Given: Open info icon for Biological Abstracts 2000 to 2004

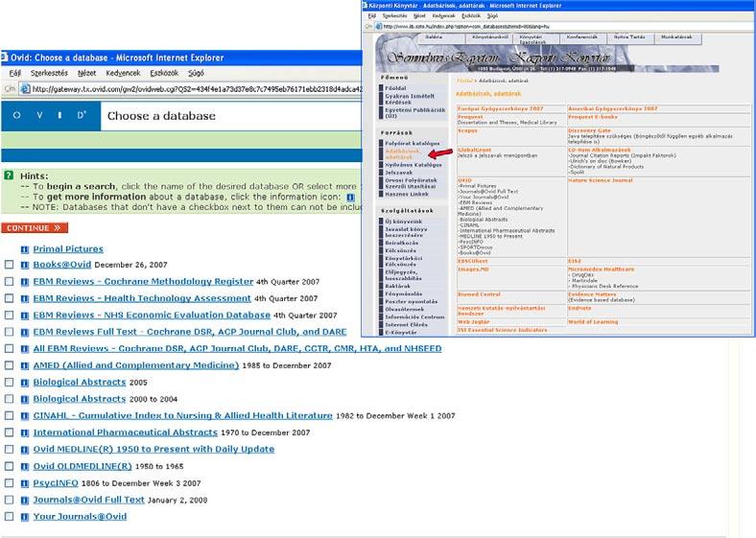Looking at the screenshot, I should 25,399.
